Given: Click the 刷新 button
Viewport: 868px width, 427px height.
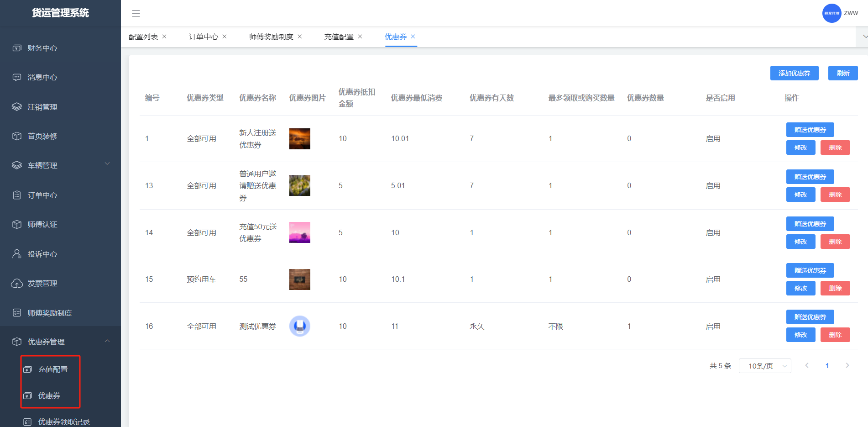Looking at the screenshot, I should pyautogui.click(x=842, y=73).
